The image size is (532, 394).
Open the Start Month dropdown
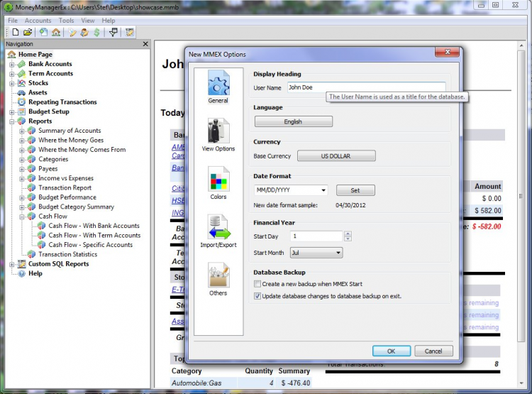tap(316, 253)
